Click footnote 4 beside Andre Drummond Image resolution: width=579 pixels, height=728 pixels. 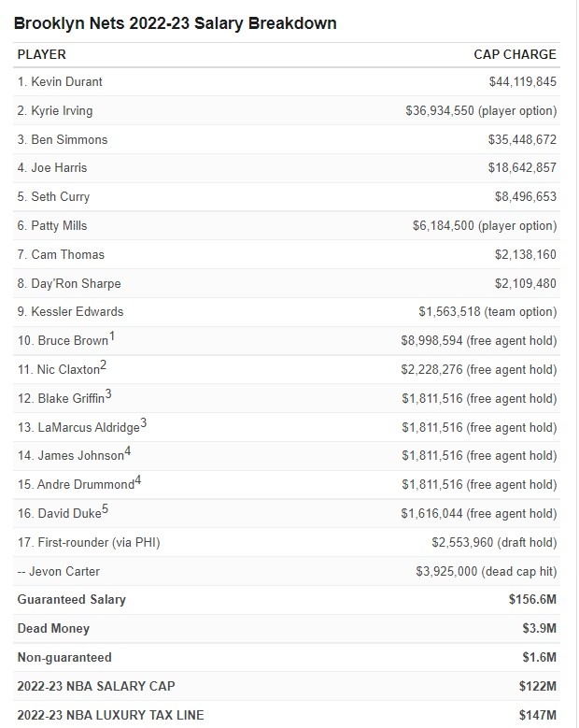(138, 480)
